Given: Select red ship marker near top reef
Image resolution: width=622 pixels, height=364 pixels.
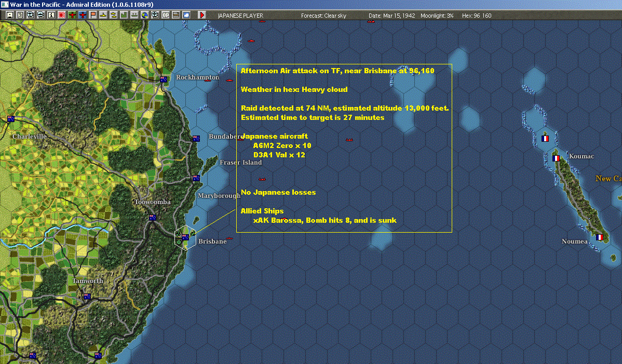Looking at the screenshot, I should 251,41.
